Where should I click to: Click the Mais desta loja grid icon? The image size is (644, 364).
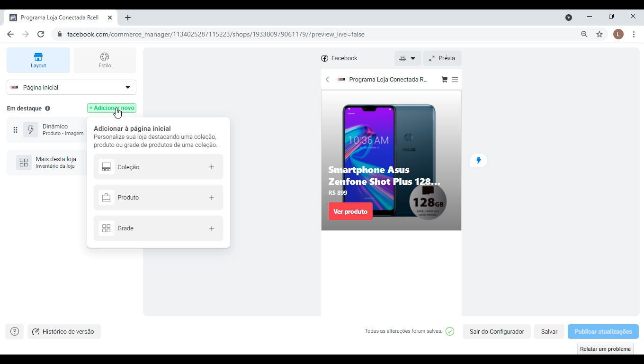24,163
